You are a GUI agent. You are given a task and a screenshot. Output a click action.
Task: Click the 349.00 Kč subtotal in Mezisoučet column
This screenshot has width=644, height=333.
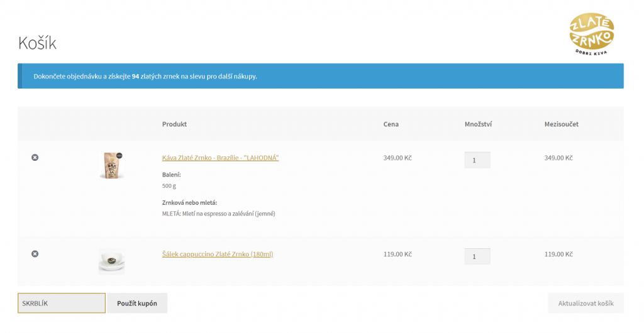[558, 158]
